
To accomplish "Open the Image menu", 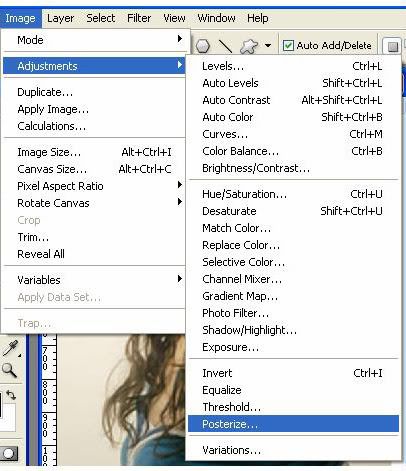I will pyautogui.click(x=20, y=18).
